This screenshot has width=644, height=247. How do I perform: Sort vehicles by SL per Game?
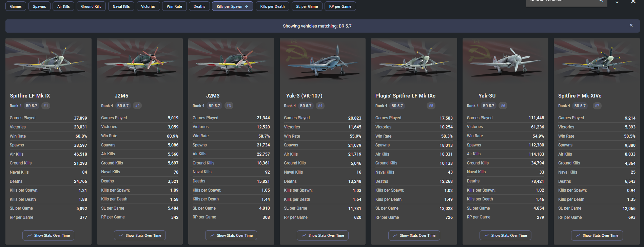(307, 6)
